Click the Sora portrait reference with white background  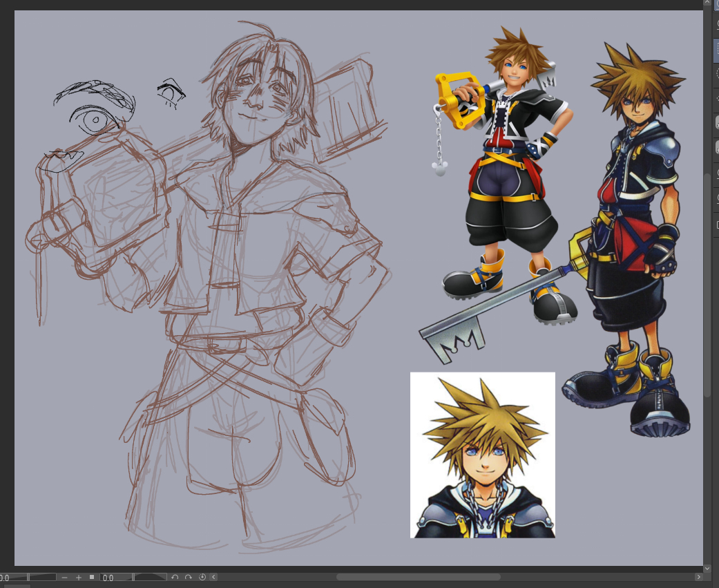click(483, 455)
